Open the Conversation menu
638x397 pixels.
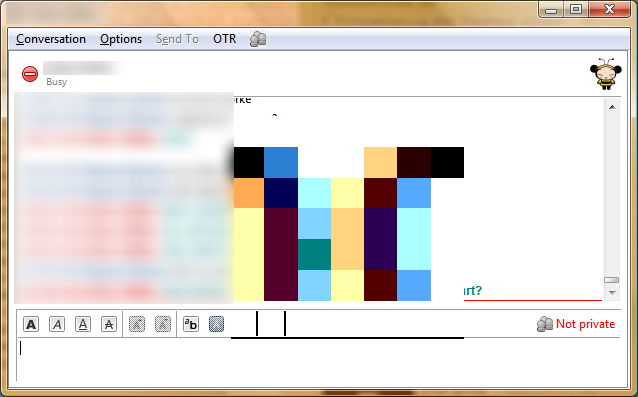point(51,39)
